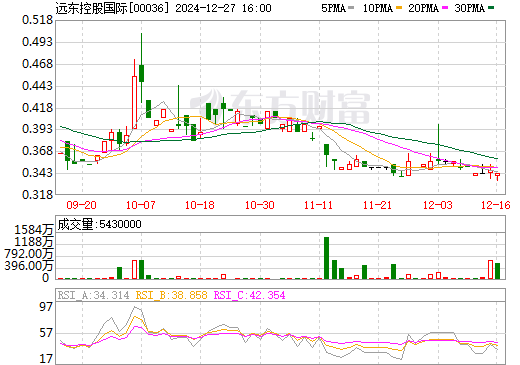Click the 97 RSI axis label
The image size is (520, 365).
46,307
